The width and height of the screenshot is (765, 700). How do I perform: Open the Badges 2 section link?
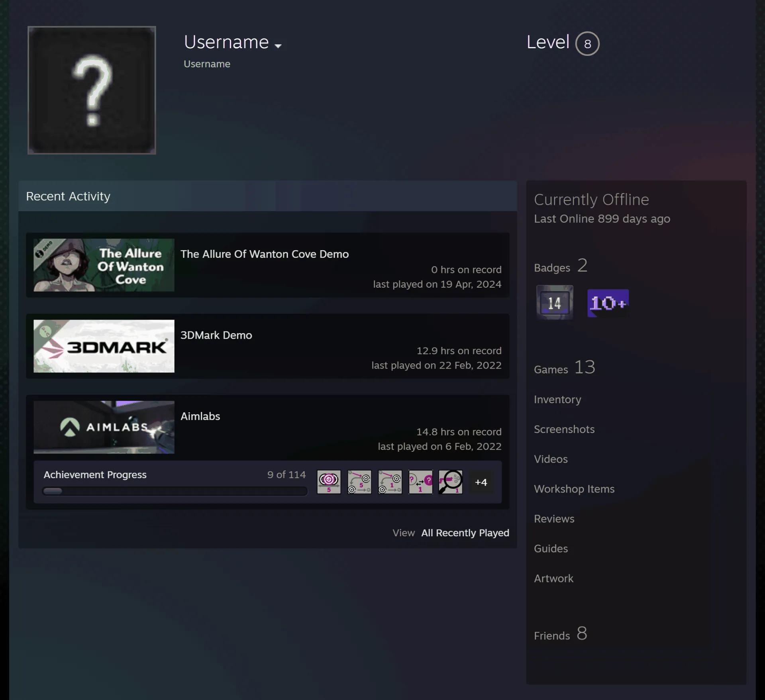pos(561,266)
